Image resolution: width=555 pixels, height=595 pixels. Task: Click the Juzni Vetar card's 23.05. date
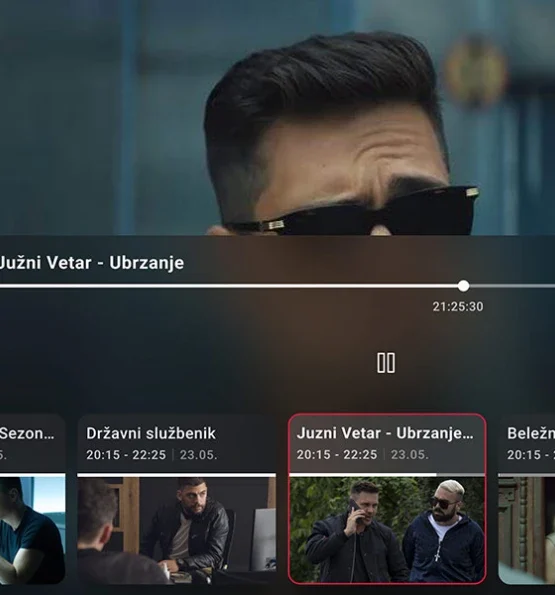[410, 455]
